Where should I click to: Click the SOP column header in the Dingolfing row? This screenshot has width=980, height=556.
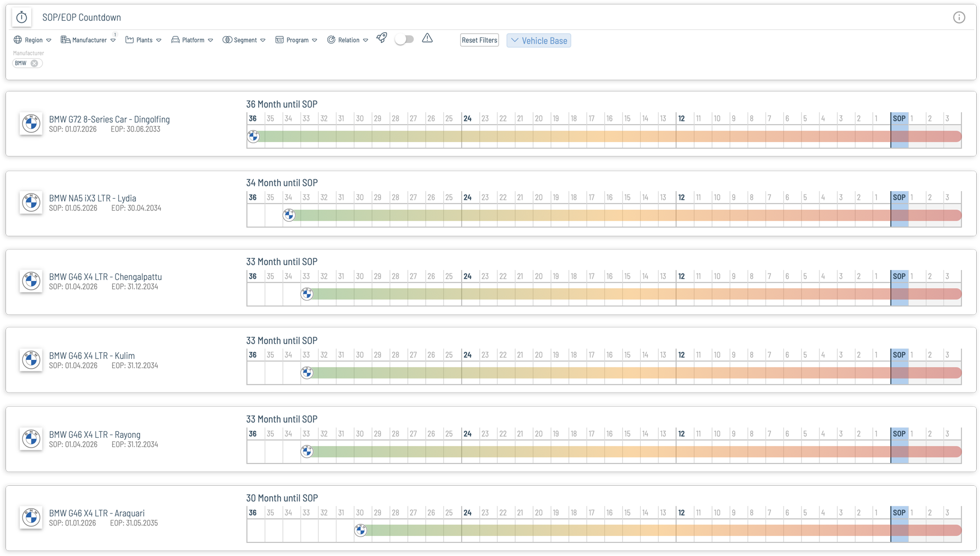[x=899, y=118]
